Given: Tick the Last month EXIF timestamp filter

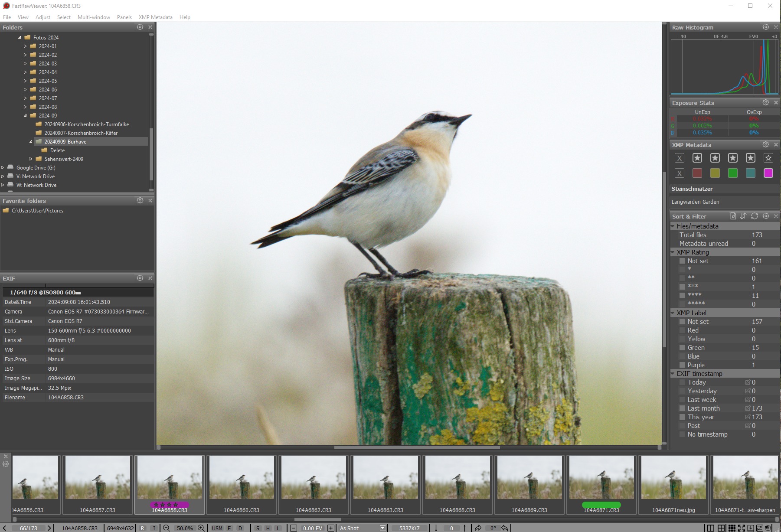Looking at the screenshot, I should pos(682,408).
